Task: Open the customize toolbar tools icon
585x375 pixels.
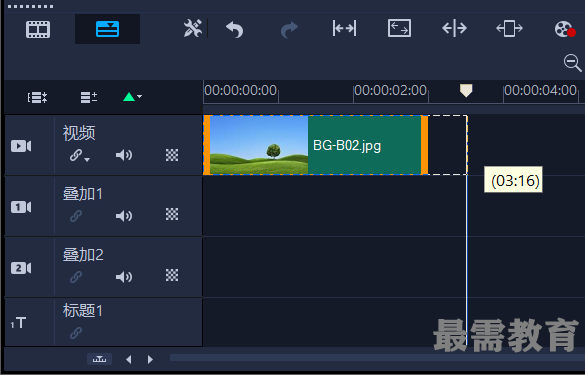Action: pyautogui.click(x=193, y=28)
